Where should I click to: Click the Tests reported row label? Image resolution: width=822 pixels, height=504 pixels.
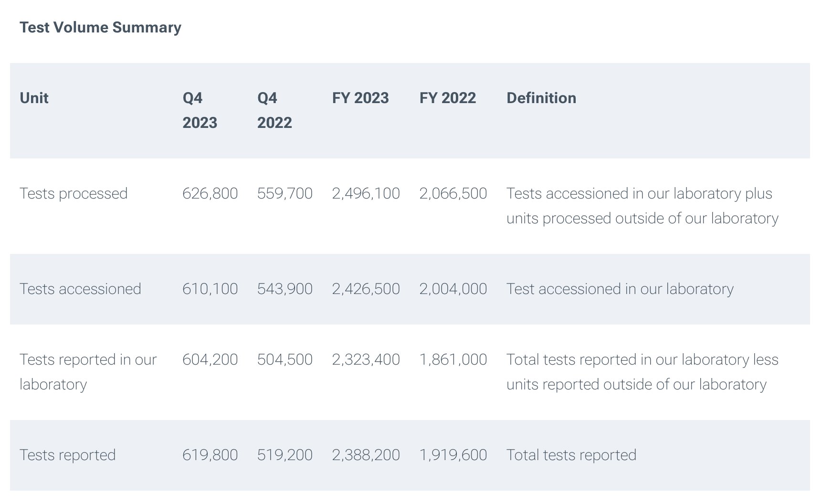tap(67, 455)
